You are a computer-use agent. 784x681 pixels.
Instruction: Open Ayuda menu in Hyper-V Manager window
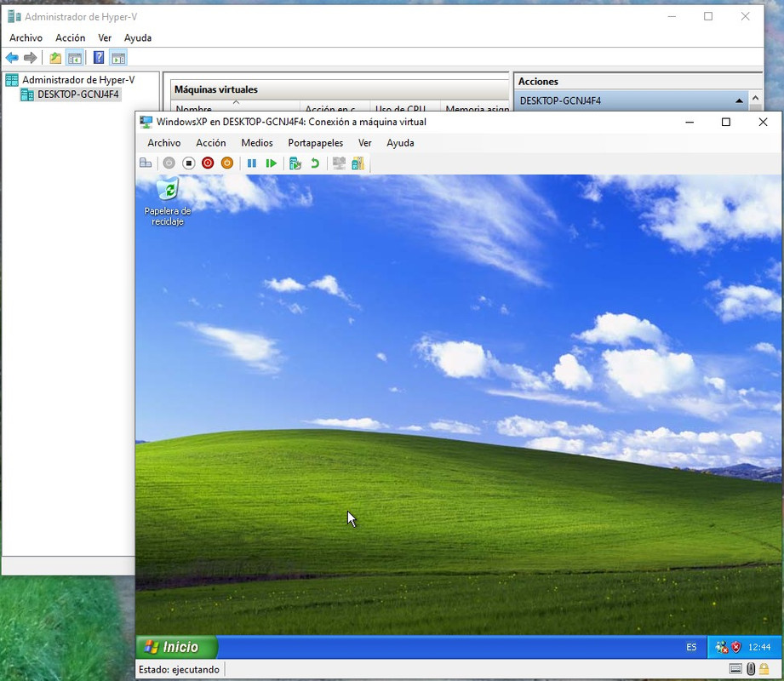tap(138, 38)
